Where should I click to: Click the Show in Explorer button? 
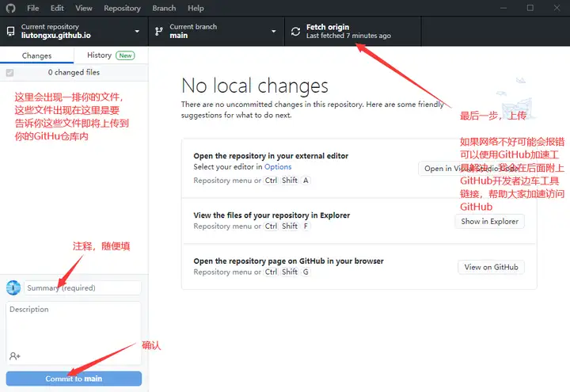[490, 221]
